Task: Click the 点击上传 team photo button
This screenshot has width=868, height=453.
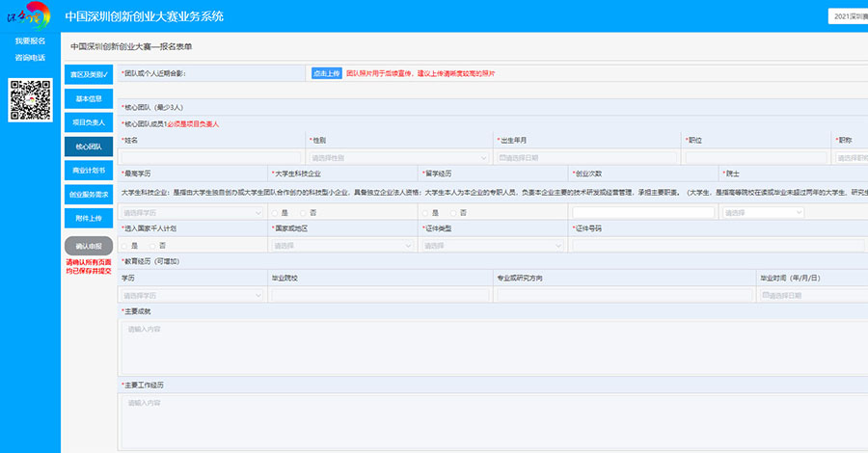Action: [327, 73]
